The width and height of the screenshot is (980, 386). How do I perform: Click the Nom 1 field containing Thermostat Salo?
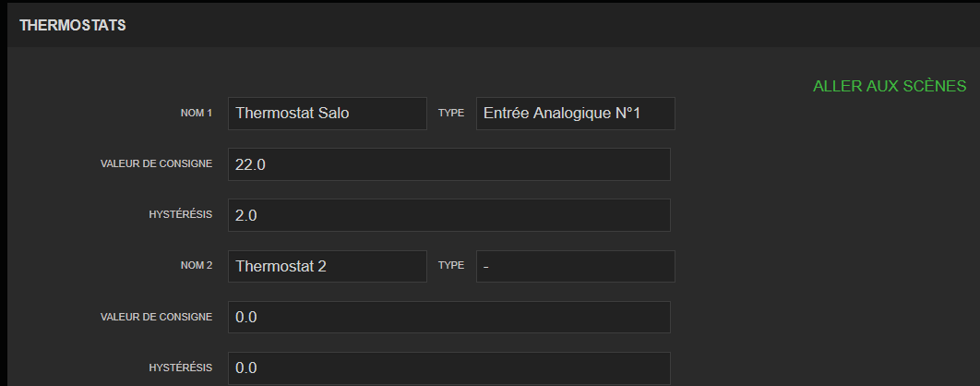(x=327, y=114)
